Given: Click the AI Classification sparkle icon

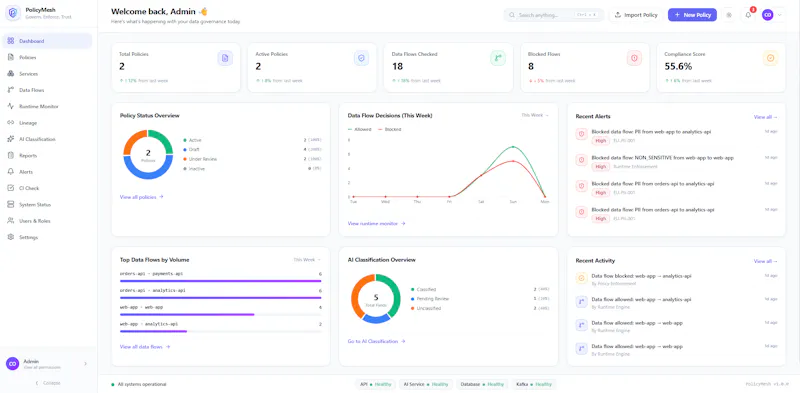Looking at the screenshot, I should click(x=11, y=139).
